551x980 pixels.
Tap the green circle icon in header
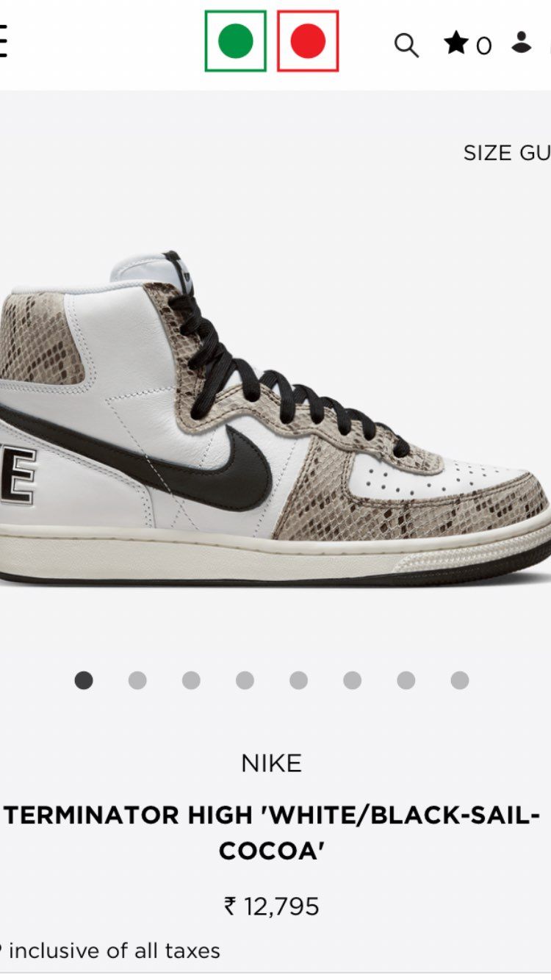(x=236, y=41)
